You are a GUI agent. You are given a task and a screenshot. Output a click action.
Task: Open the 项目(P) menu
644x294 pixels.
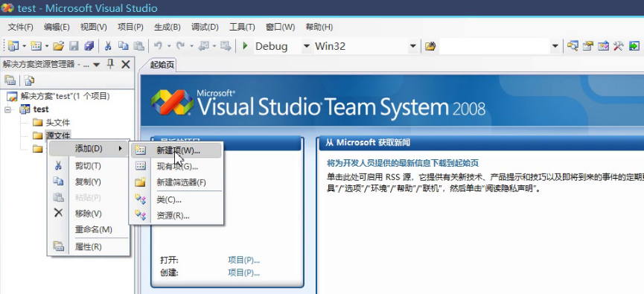pyautogui.click(x=130, y=27)
